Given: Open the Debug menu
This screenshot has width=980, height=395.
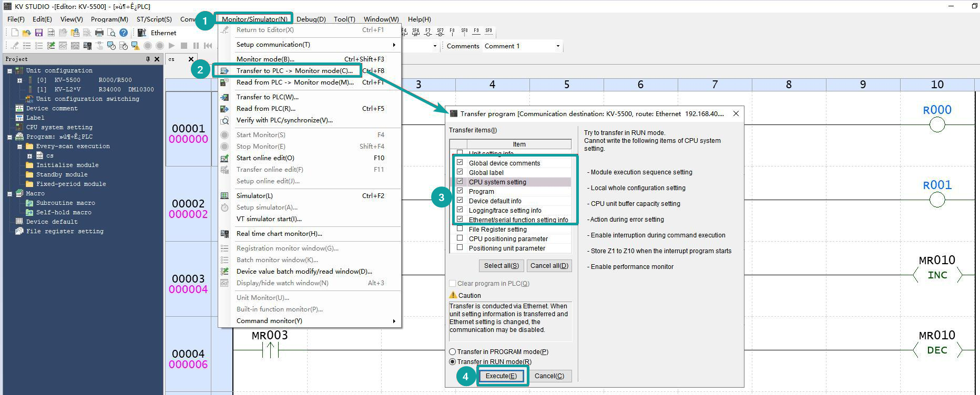Looking at the screenshot, I should [x=311, y=19].
